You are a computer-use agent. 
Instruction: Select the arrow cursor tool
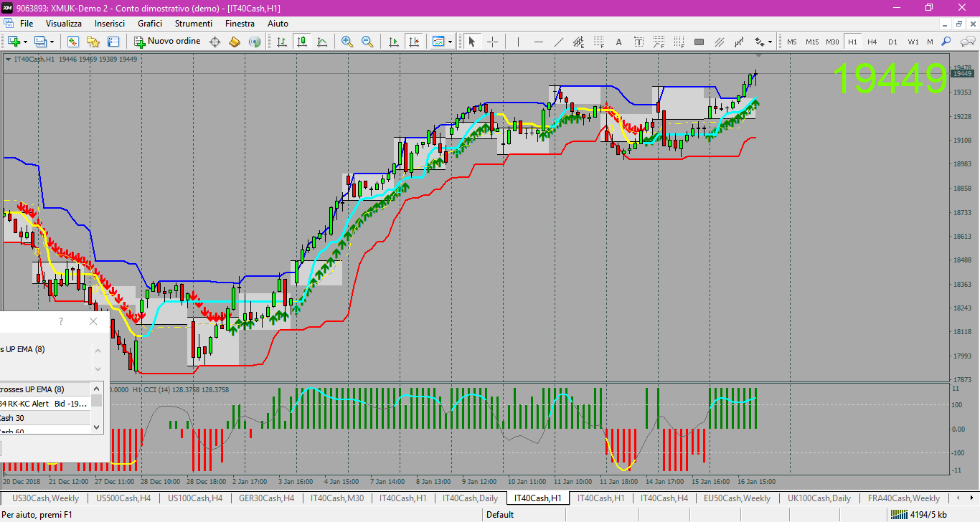click(x=472, y=42)
